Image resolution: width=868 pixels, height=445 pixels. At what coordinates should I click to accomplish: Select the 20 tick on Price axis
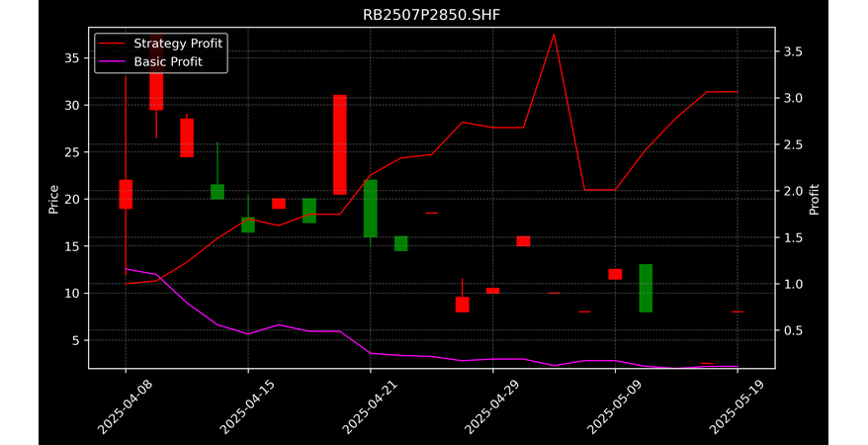(x=72, y=199)
